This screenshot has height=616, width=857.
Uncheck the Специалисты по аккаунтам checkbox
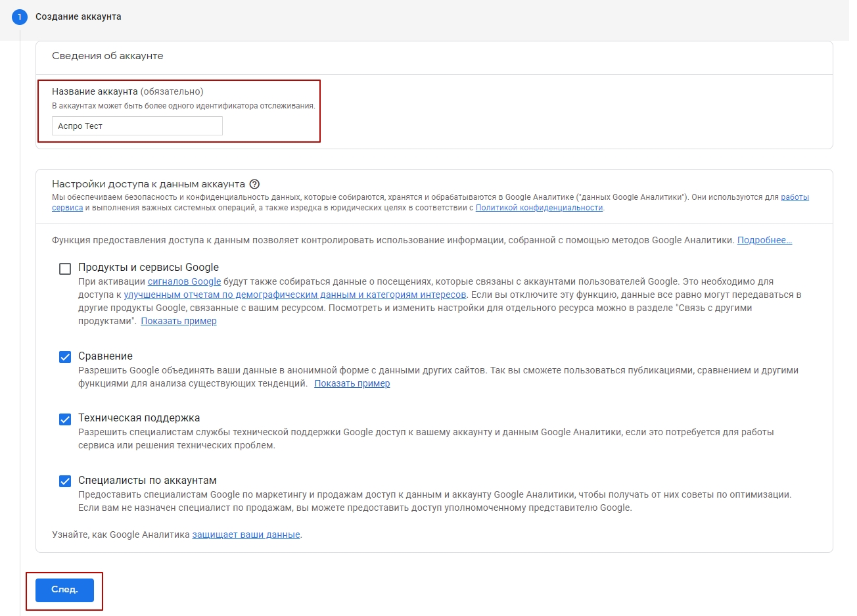point(65,481)
